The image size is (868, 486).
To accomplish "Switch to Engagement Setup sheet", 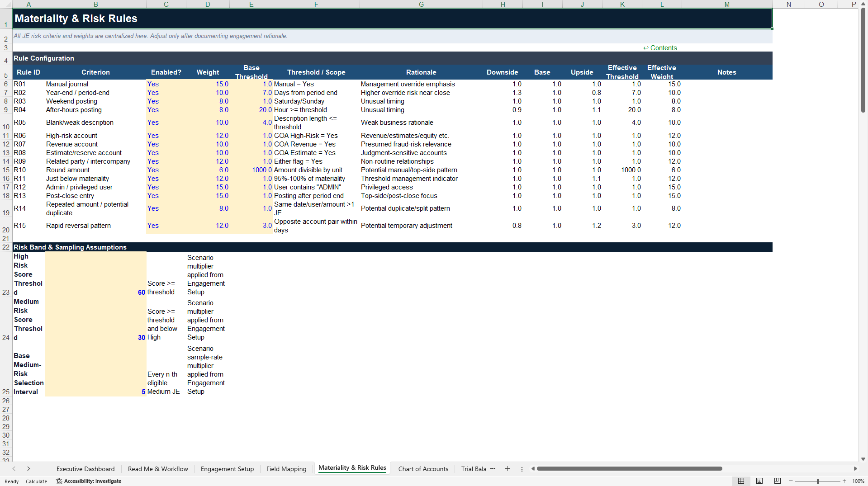I will [x=227, y=469].
